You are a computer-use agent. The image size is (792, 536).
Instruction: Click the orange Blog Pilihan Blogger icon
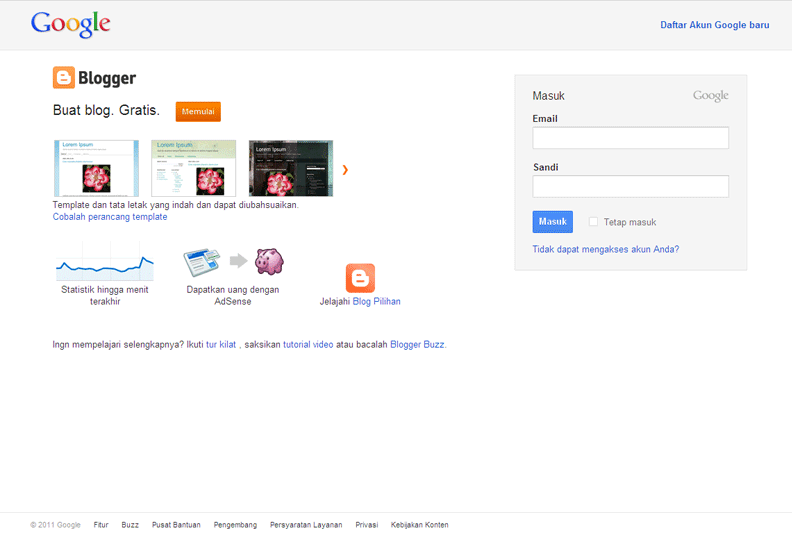pyautogui.click(x=360, y=278)
